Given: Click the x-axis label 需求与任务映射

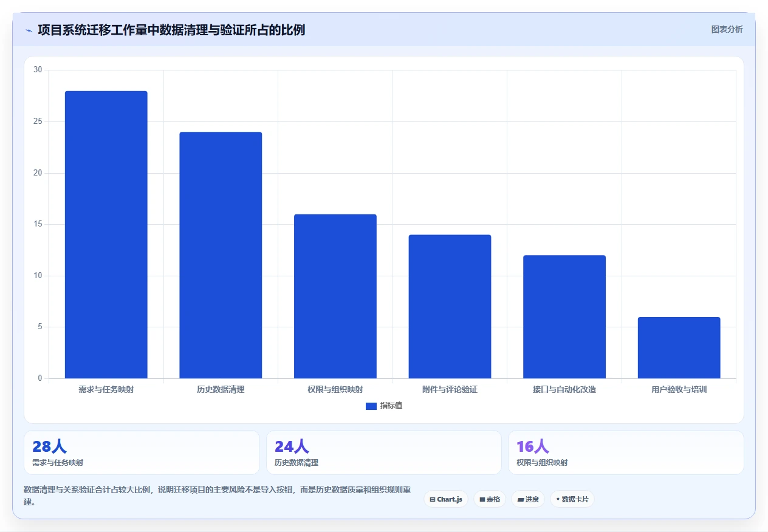Looking at the screenshot, I should coord(106,389).
